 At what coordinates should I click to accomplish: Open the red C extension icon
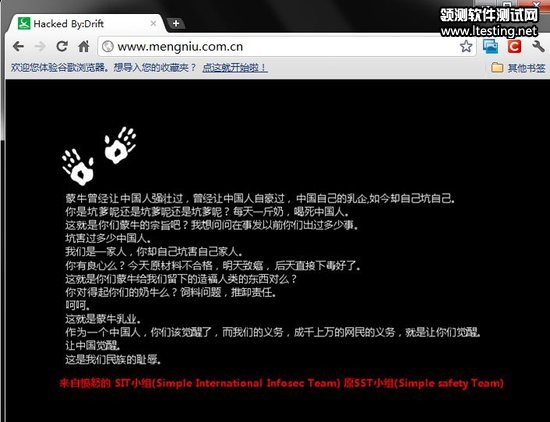tap(514, 46)
